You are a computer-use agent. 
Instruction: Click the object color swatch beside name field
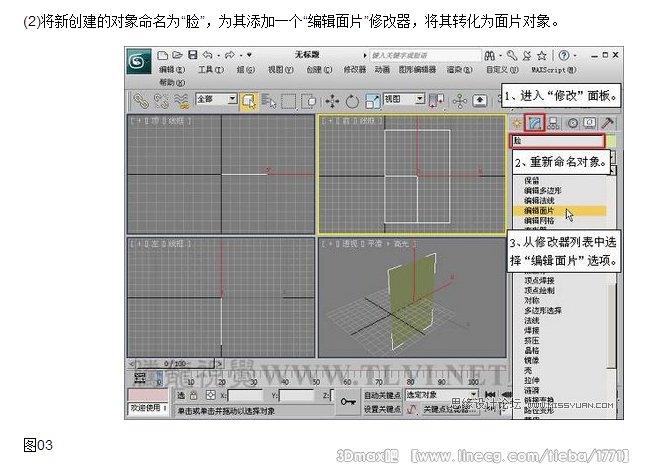click(611, 141)
